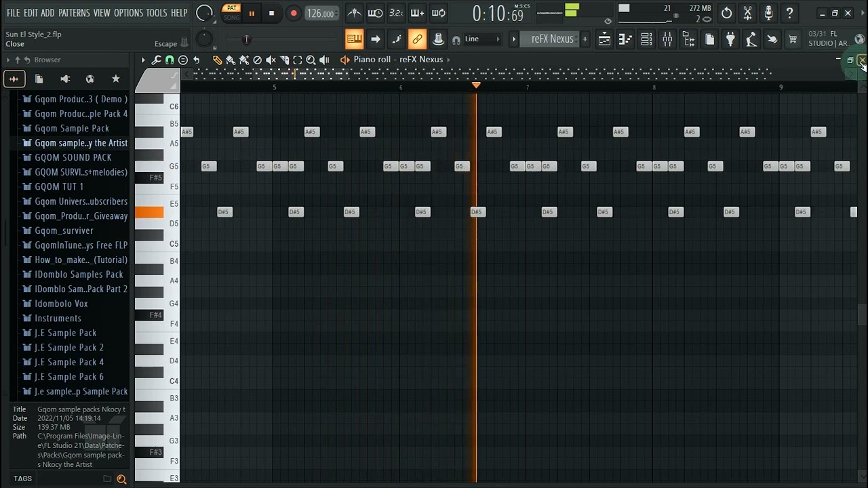Toggle piano roll snap magnet
868x488 pixels.
coord(170,60)
